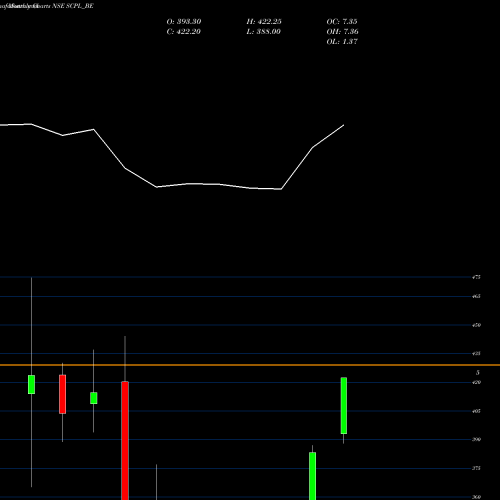Viewport: 500px width, 500px height.
Task: Click the white indicator line's last point
Action: click(x=344, y=125)
